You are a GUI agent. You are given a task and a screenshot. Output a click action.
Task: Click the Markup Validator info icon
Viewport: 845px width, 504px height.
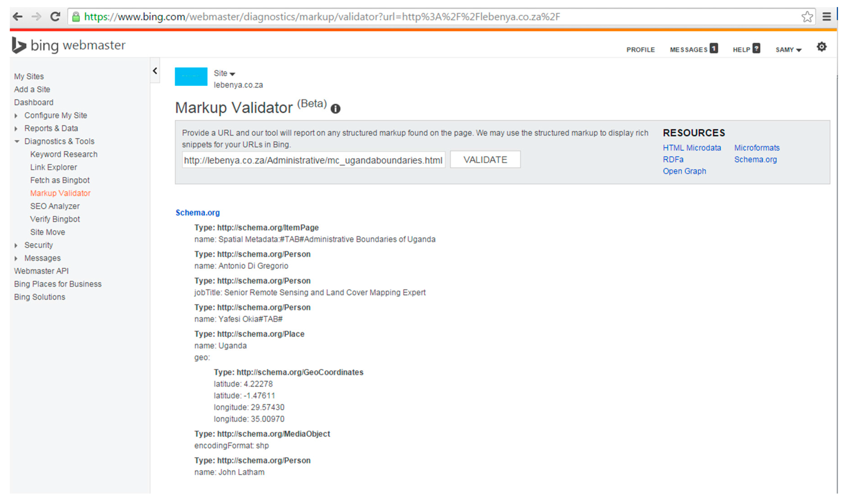coord(336,109)
